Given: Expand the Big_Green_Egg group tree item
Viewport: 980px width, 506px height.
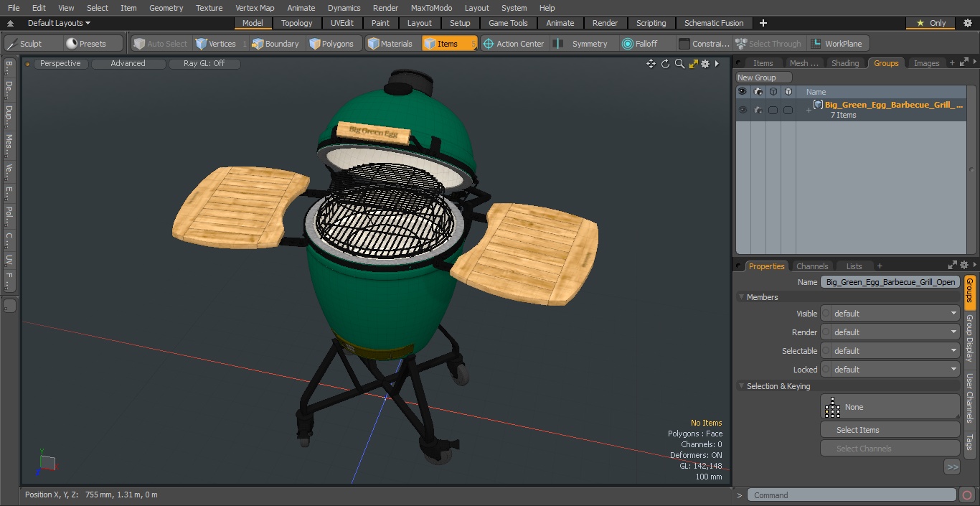Looking at the screenshot, I should point(809,110).
